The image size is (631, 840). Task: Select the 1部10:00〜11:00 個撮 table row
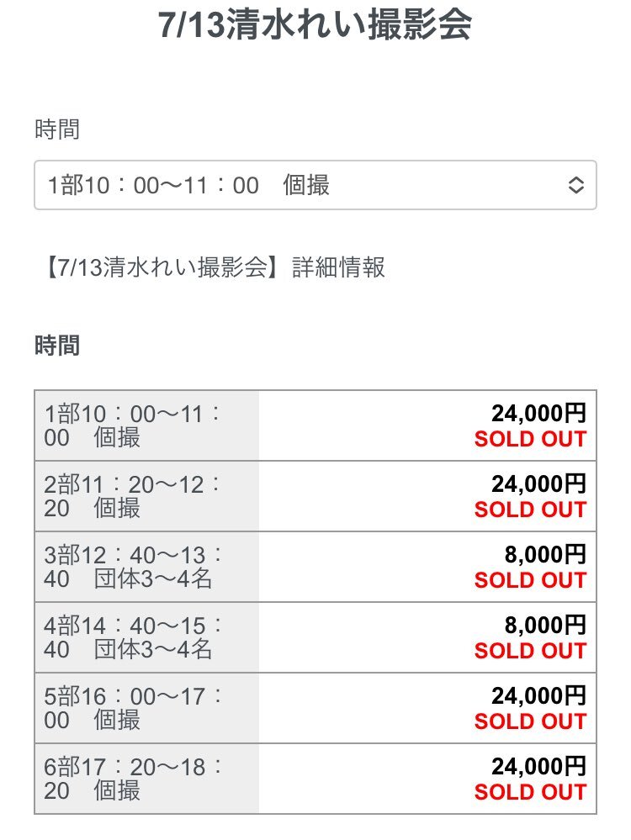tap(315, 426)
